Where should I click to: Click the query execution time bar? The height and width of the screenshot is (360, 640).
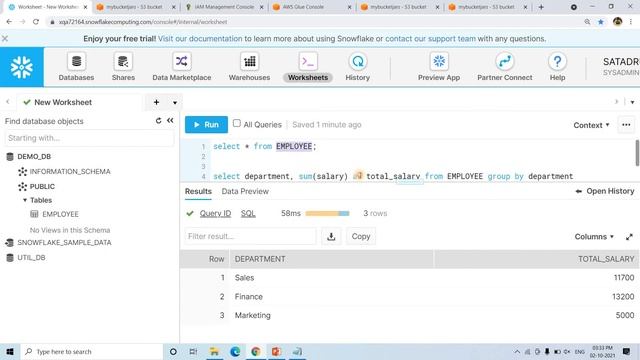tap(327, 213)
